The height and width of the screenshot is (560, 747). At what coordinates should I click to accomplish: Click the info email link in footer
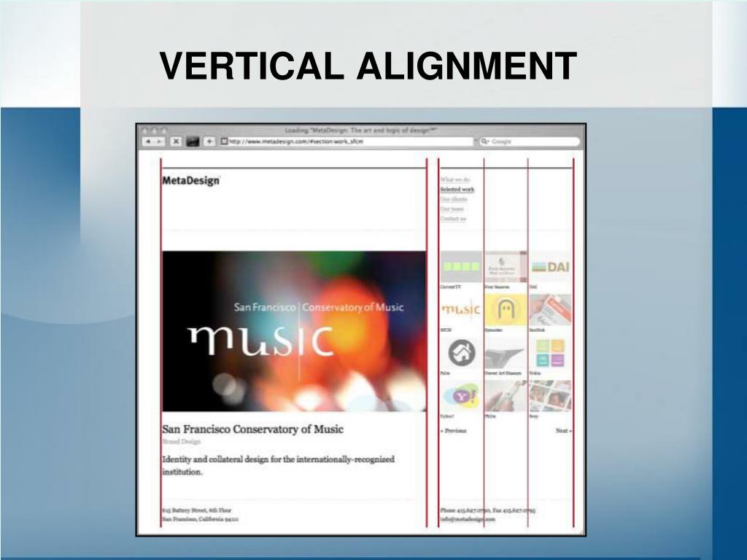coord(468,519)
